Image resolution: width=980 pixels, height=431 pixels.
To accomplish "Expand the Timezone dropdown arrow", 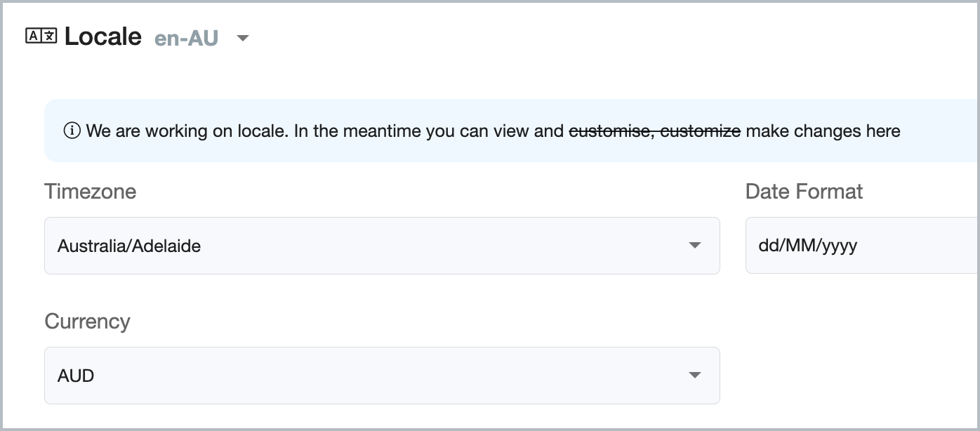I will tap(694, 246).
